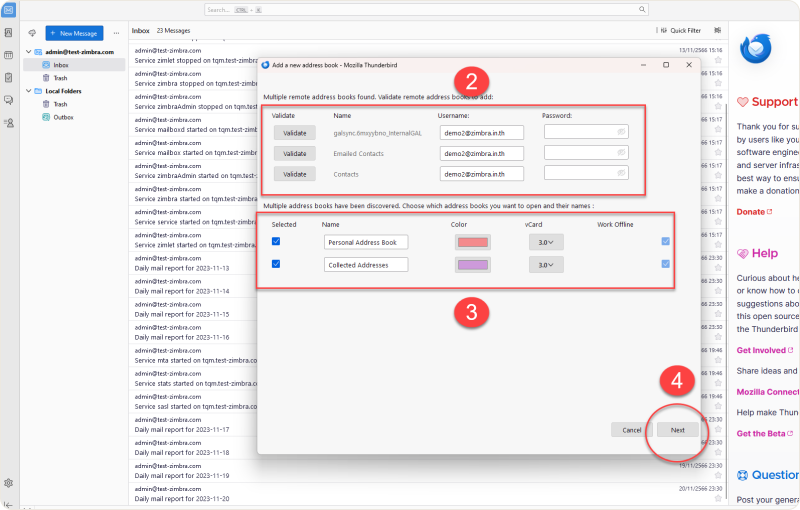
Task: Open the Chat space icon
Action: coord(9,100)
